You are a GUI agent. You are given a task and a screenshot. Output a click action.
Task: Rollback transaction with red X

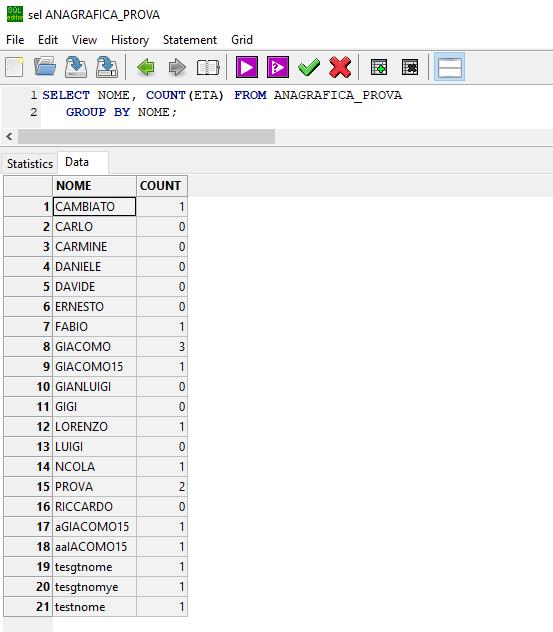tap(340, 67)
